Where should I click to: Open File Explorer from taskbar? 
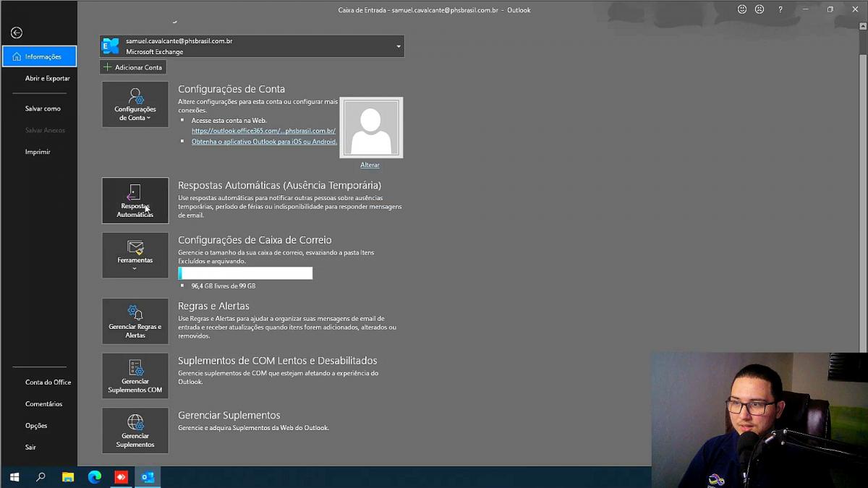tap(68, 477)
